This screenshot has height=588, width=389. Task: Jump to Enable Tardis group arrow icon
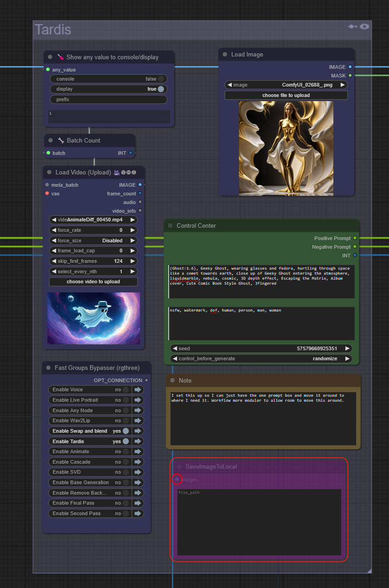coord(138,441)
